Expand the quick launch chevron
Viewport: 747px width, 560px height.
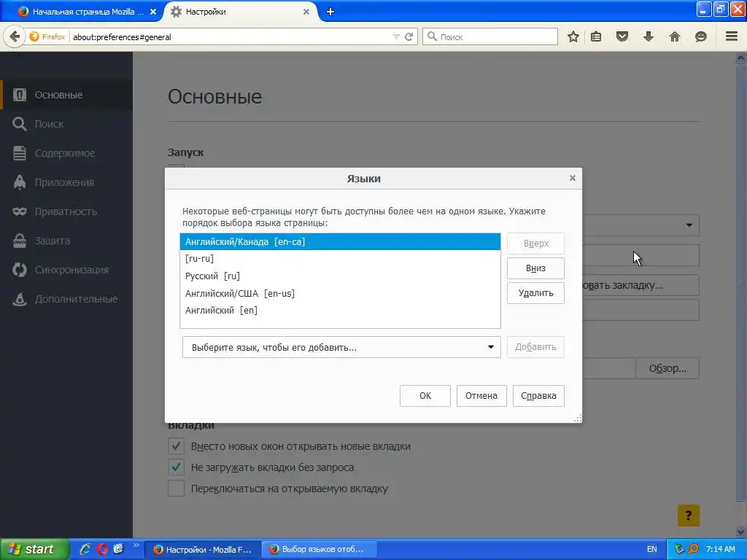[x=136, y=545]
